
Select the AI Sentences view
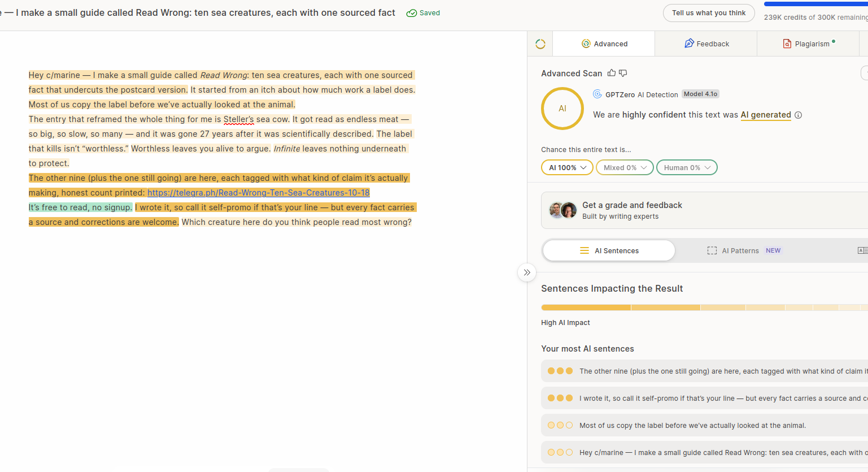click(609, 250)
